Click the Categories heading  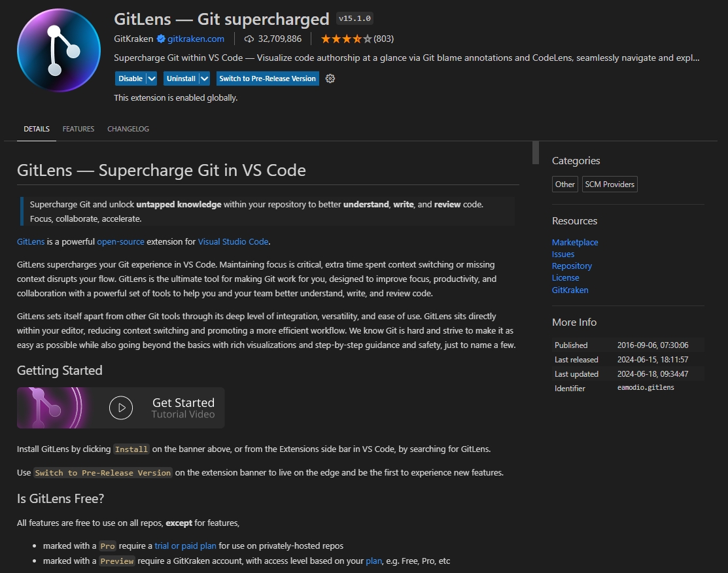576,161
